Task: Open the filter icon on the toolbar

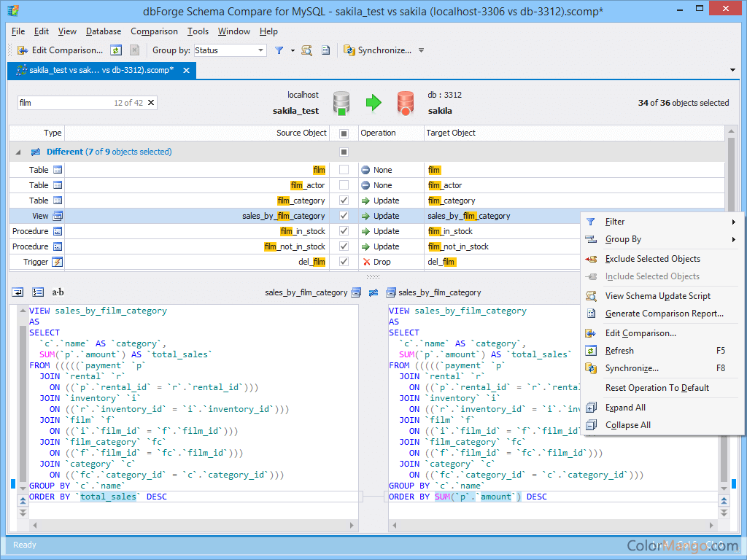Action: coord(279,51)
